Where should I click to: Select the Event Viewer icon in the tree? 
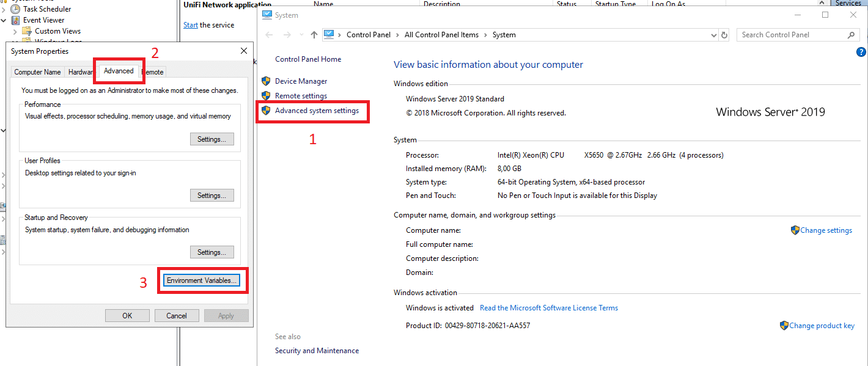(15, 20)
